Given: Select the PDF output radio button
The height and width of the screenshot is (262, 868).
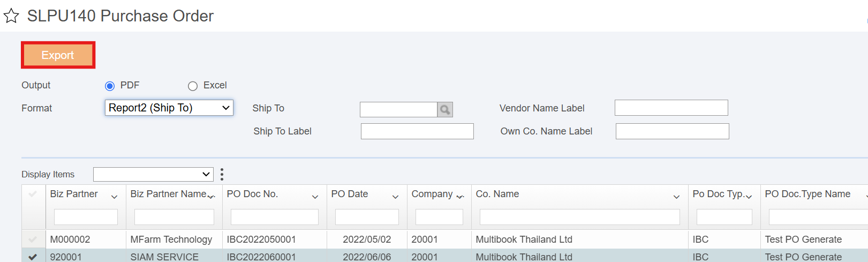Looking at the screenshot, I should pyautogui.click(x=110, y=86).
